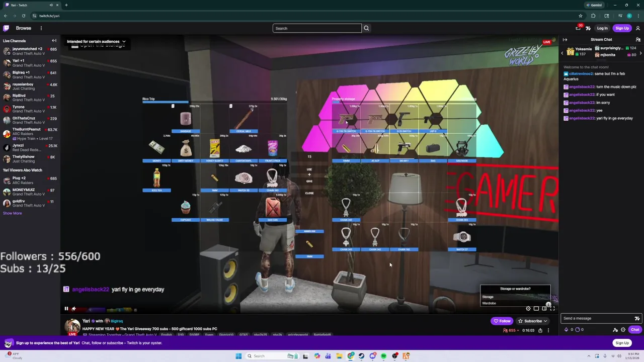Open the more options menu beside Browse
The image size is (644, 362).
(41, 28)
